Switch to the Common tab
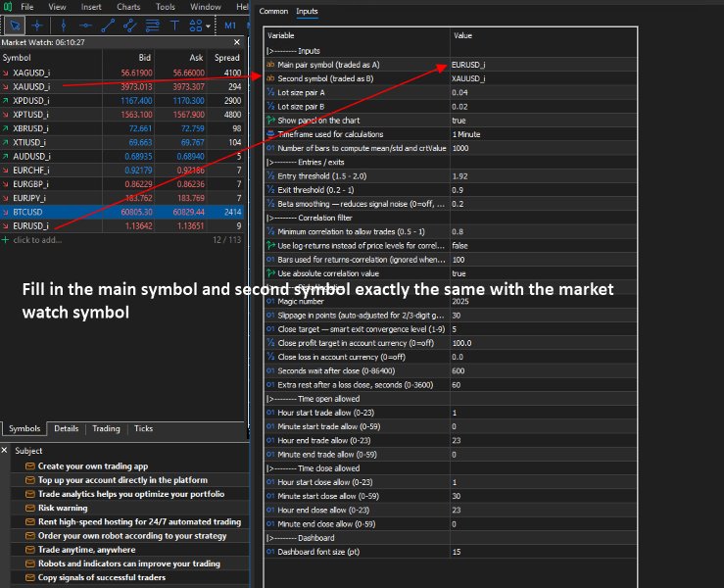Image resolution: width=724 pixels, height=588 pixels. click(273, 11)
